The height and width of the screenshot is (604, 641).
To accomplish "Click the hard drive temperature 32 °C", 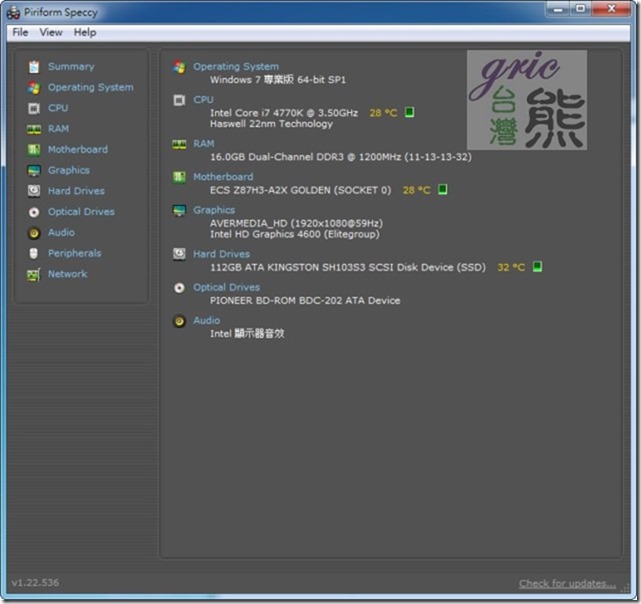I will pyautogui.click(x=511, y=267).
